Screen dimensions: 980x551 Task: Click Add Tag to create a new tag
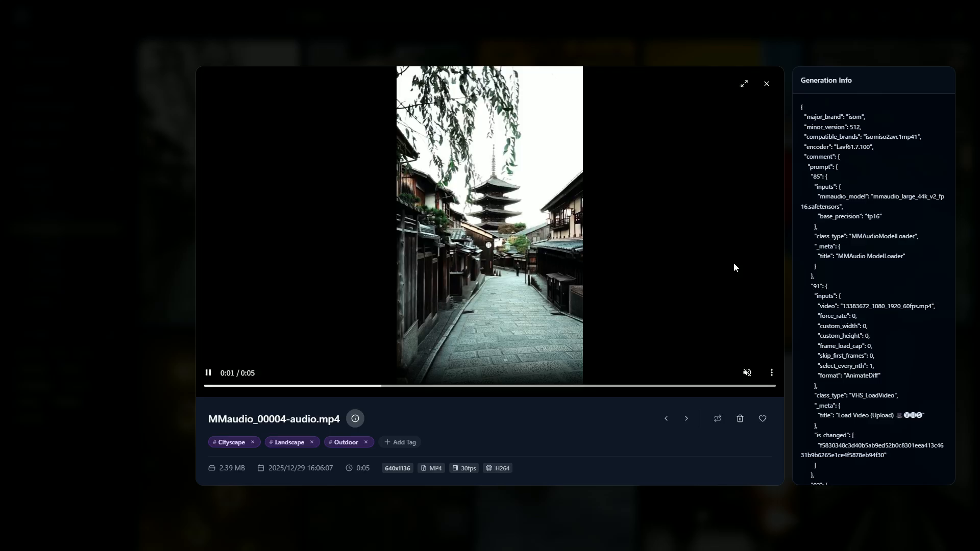click(x=400, y=442)
